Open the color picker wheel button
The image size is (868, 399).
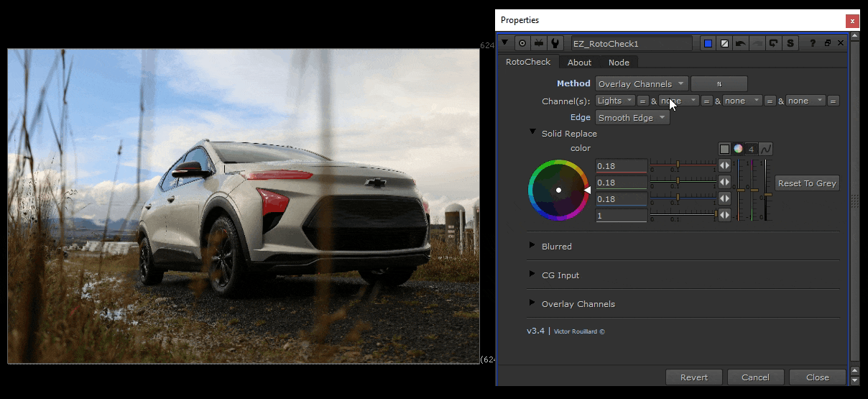coord(738,149)
